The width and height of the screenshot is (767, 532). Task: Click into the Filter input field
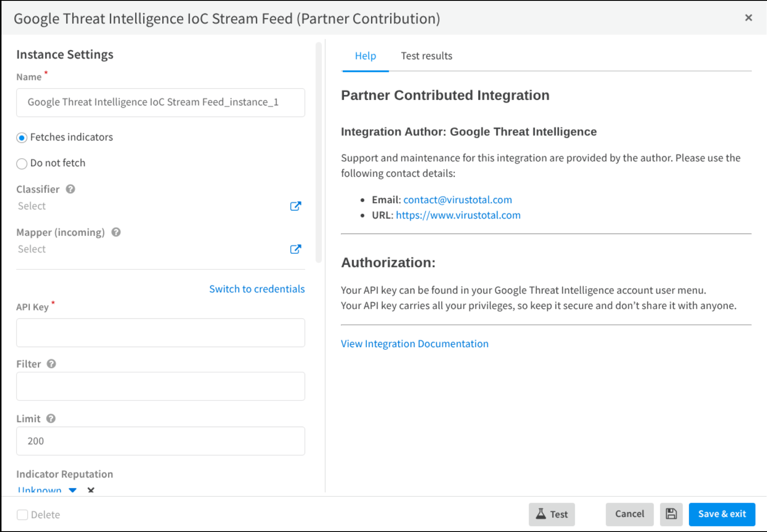(160, 386)
